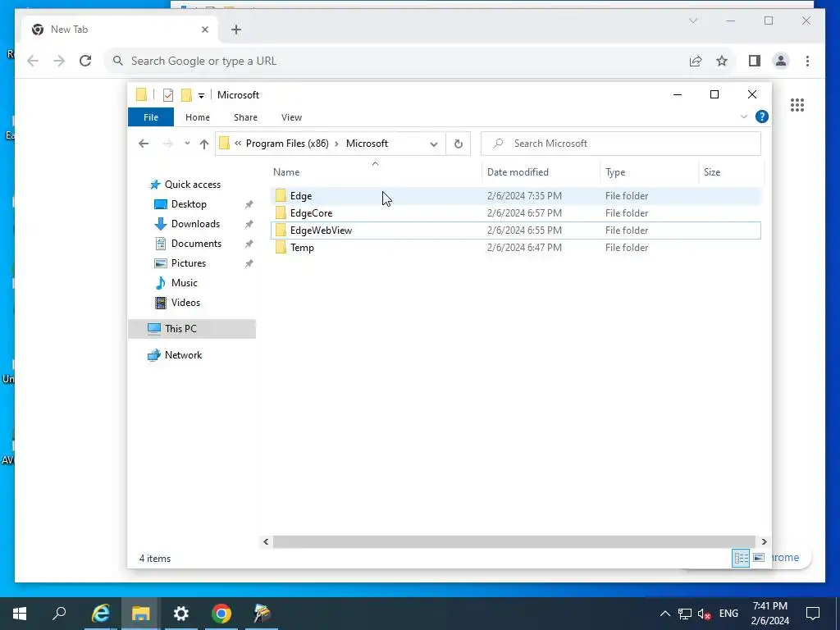Click New folder icon in title bar
Screen dimensions: 840x630
186,95
